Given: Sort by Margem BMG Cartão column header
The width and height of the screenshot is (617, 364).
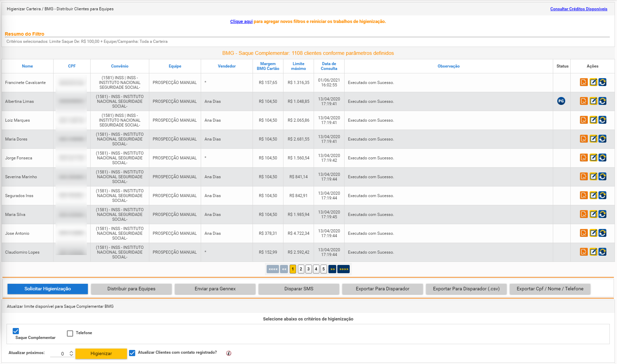Looking at the screenshot, I should click(x=268, y=66).
